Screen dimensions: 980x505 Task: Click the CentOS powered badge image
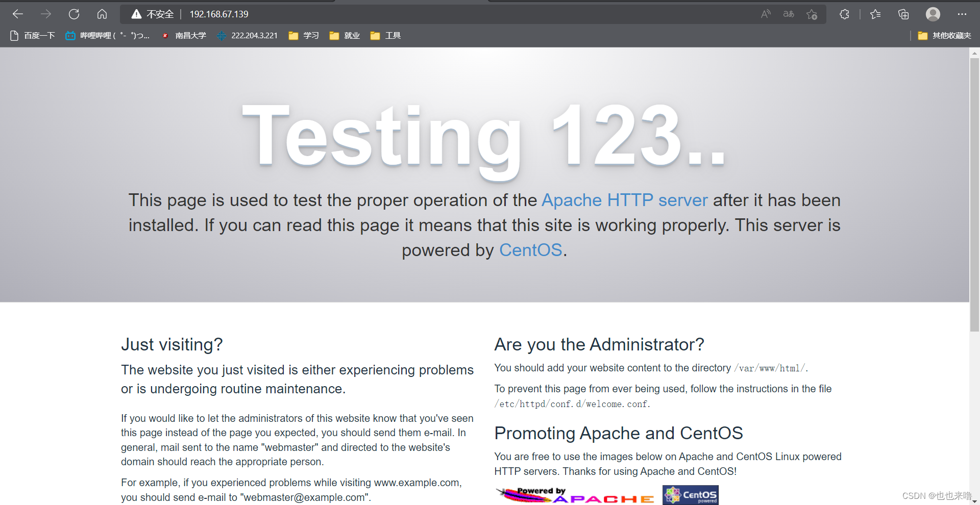click(691, 495)
